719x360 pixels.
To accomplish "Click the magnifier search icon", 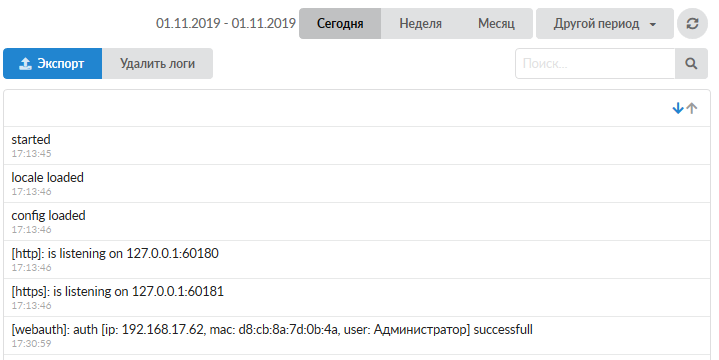I will [x=691, y=63].
